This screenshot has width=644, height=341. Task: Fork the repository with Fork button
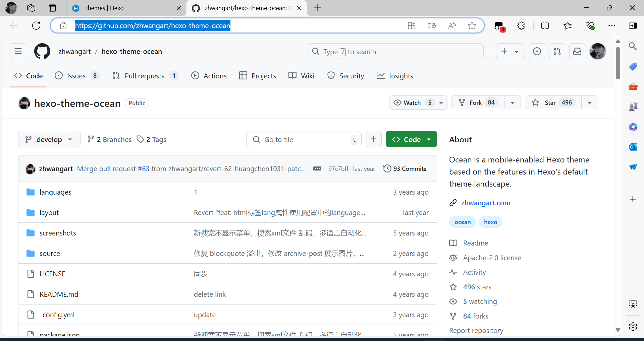478,103
